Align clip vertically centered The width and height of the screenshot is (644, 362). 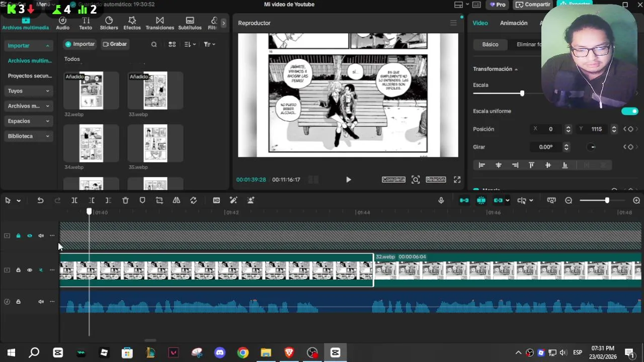(548, 165)
